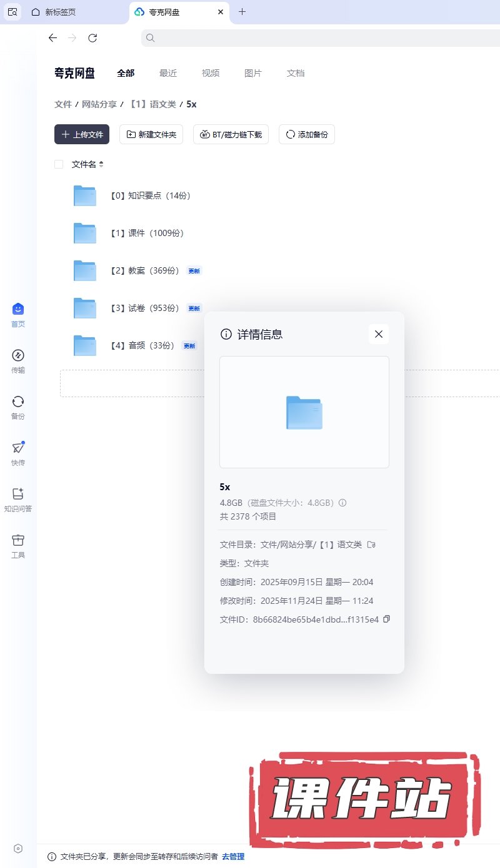Viewport: 500px width, 868px height.
Task: Click the disk size info help icon
Action: (x=342, y=503)
